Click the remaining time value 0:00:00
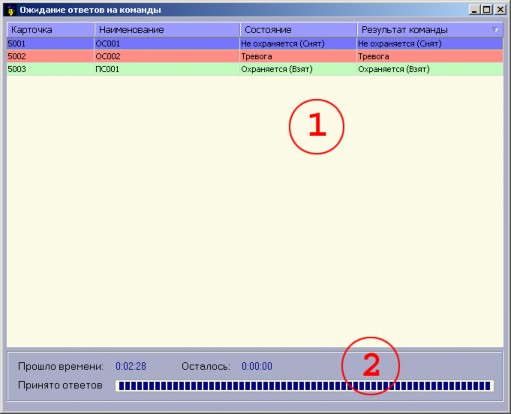511x414 pixels. [257, 366]
